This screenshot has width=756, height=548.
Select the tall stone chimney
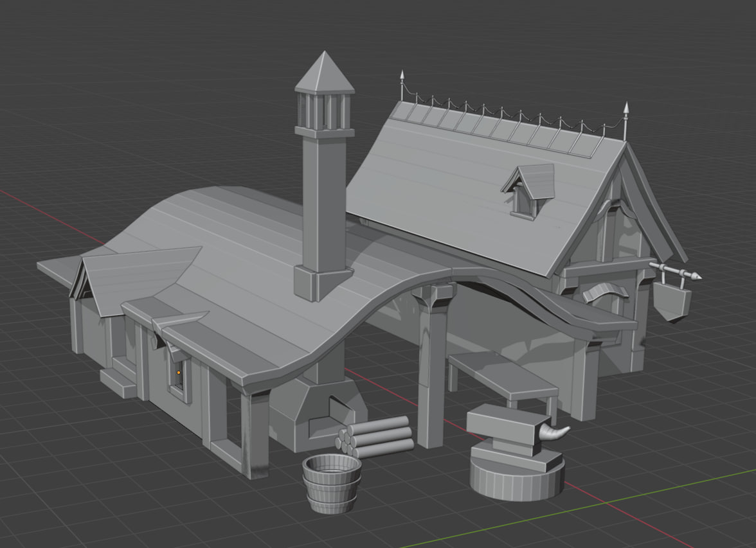(321, 206)
